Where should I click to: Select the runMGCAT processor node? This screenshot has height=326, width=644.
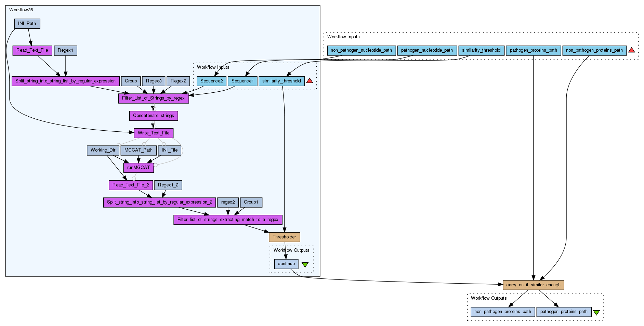pyautogui.click(x=139, y=168)
